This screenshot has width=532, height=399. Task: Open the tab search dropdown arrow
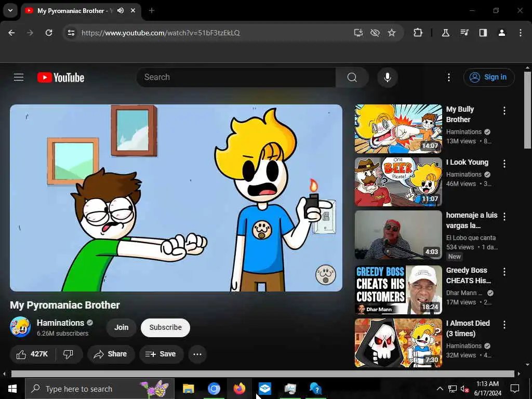point(10,10)
